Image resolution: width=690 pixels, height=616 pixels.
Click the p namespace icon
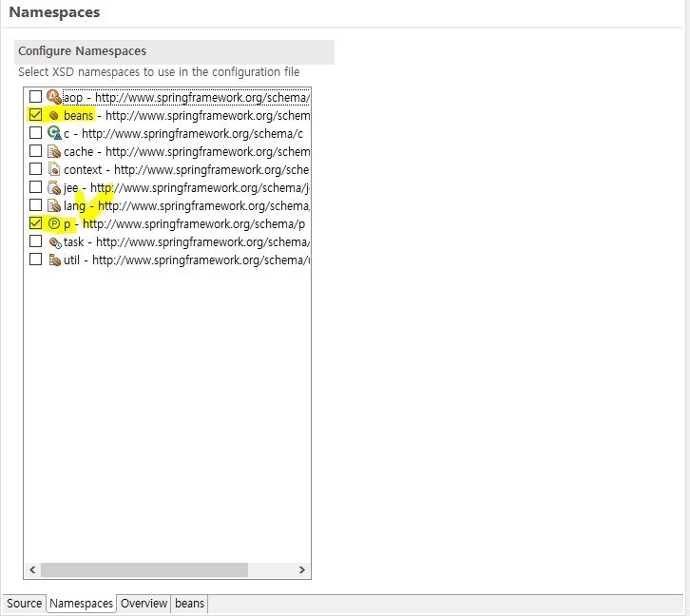tap(53, 223)
